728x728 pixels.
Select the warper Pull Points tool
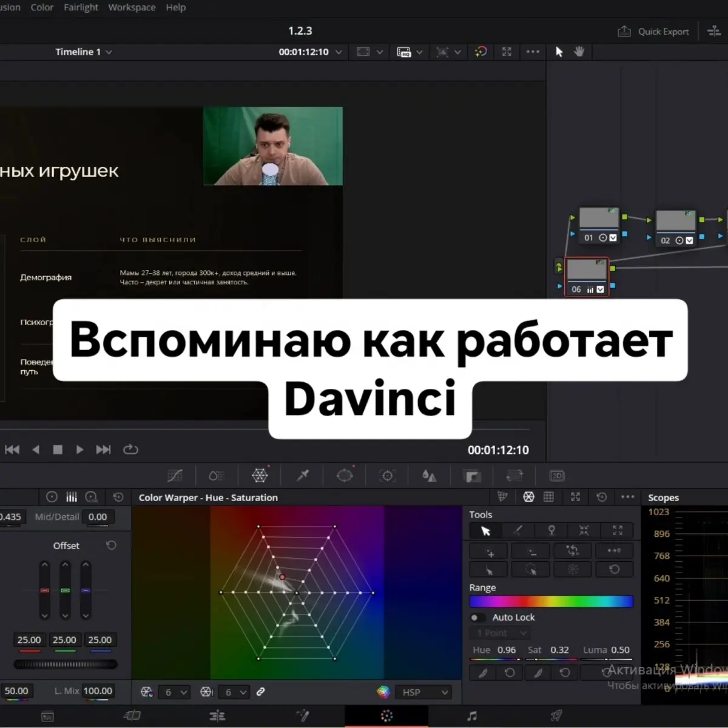[x=584, y=531]
